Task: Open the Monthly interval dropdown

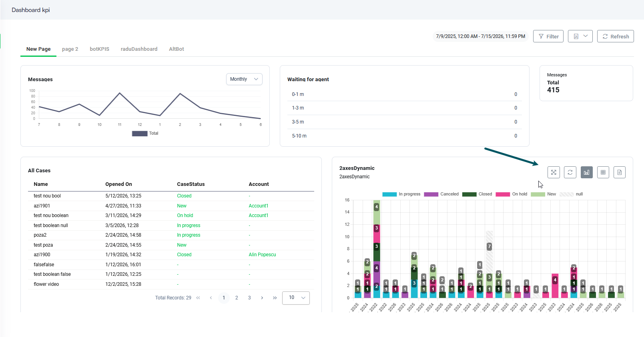Action: 244,79
